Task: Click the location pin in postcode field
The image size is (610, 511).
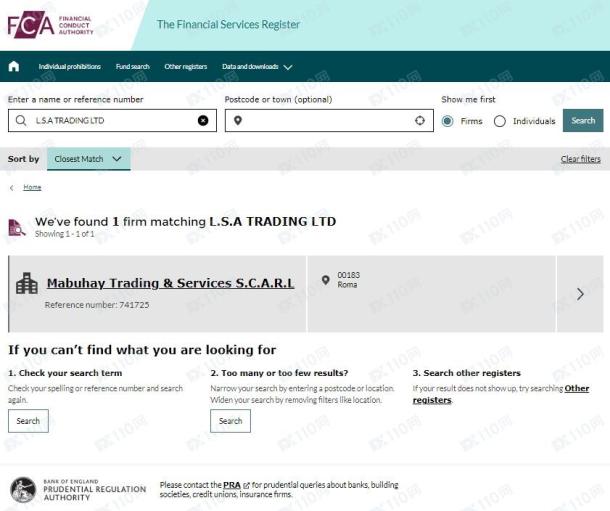Action: tap(238, 121)
